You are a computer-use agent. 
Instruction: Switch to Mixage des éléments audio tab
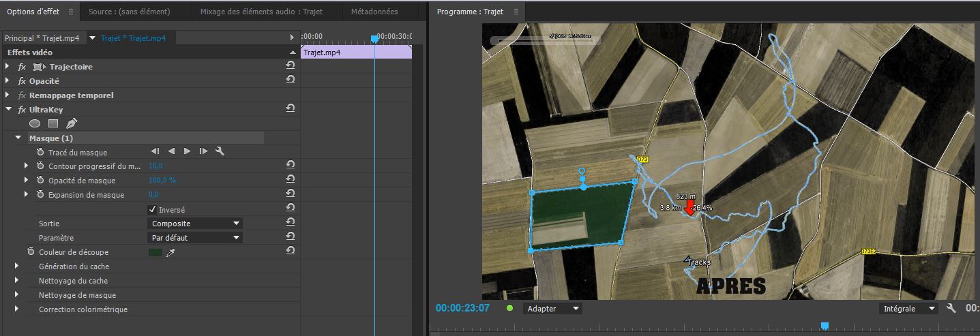261,12
